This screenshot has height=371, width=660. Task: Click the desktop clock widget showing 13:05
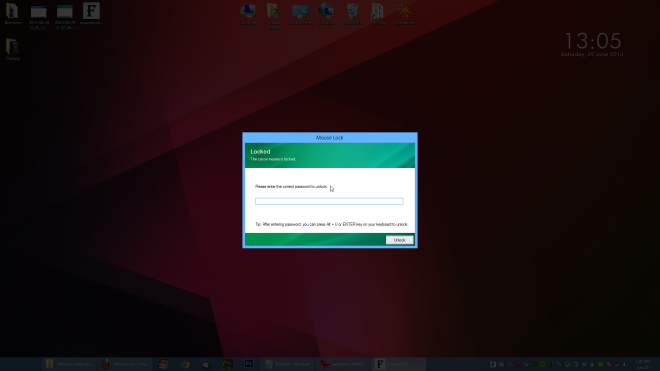(x=593, y=41)
